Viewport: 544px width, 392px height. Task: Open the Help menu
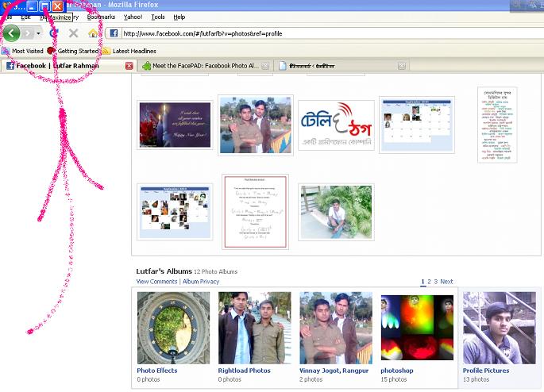pos(179,17)
